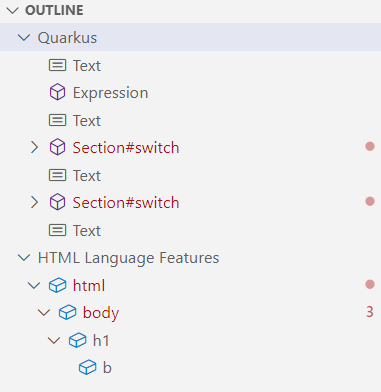381x392 pixels.
Task: Select Text label just above HTML Language Features
Action: click(x=87, y=231)
